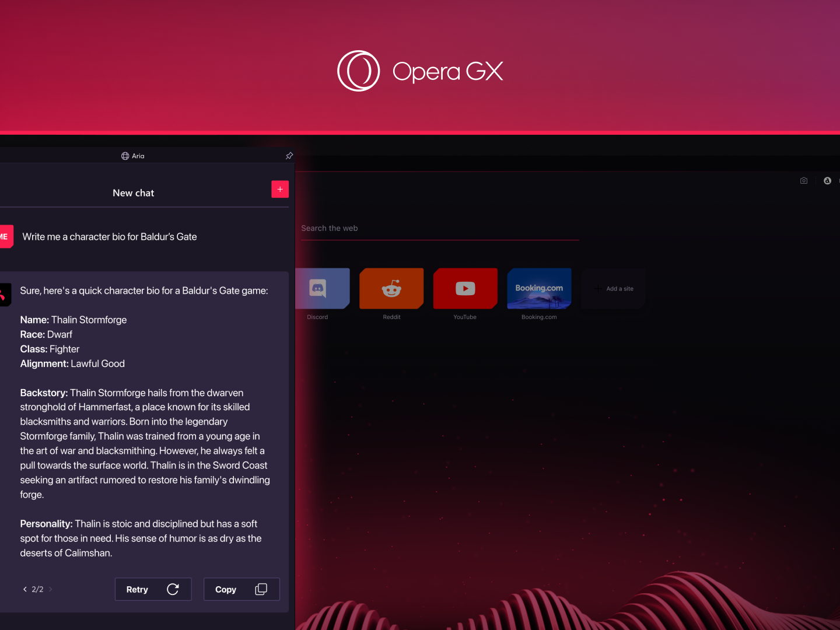Click the user prompt about Baldur's Gate
The height and width of the screenshot is (630, 840).
110,237
